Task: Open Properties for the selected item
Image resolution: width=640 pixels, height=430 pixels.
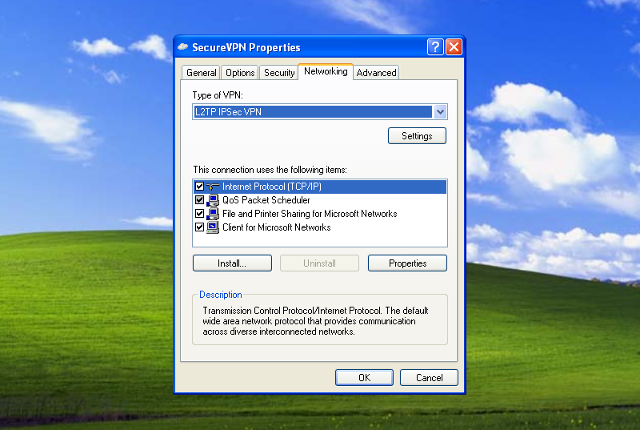Action: tap(407, 263)
